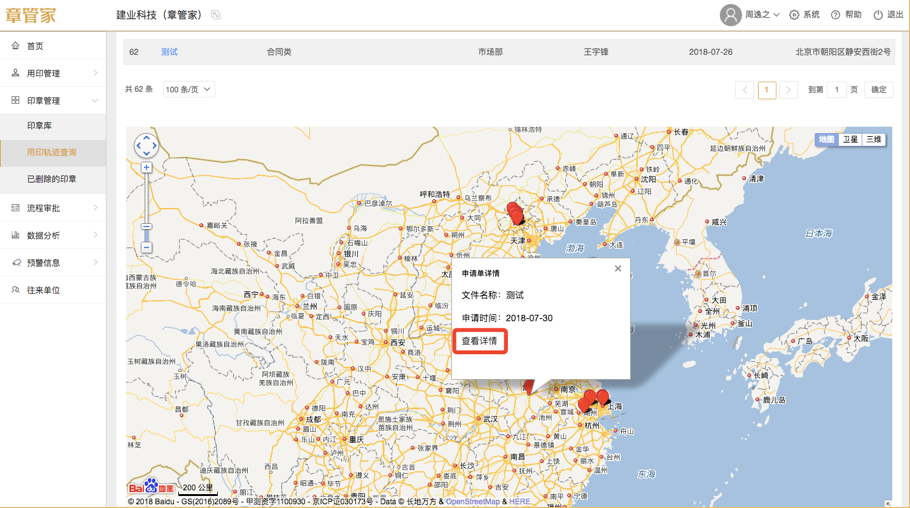
Task: Click the chevron arrow on 流程审批
Action: pyautogui.click(x=95, y=208)
